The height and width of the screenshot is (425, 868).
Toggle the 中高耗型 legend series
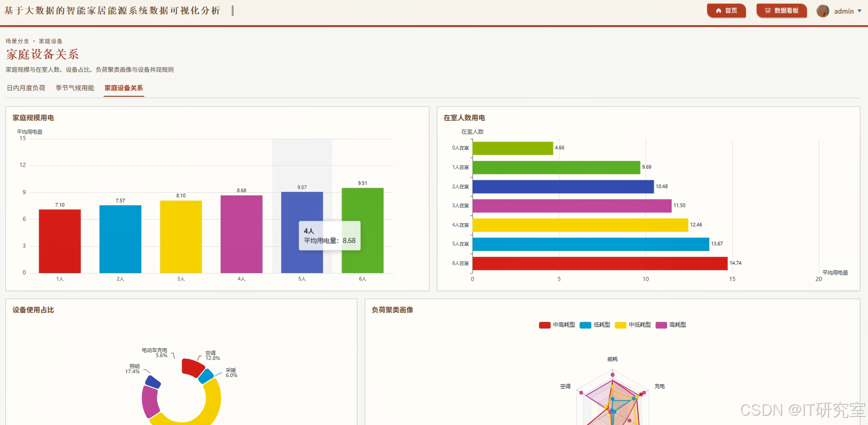[x=557, y=325]
